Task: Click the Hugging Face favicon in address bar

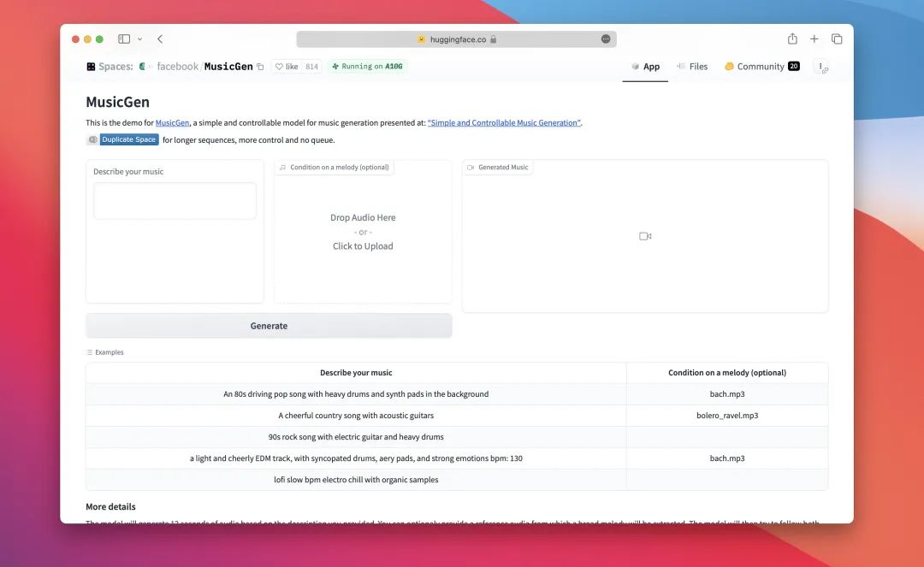Action: pos(421,38)
